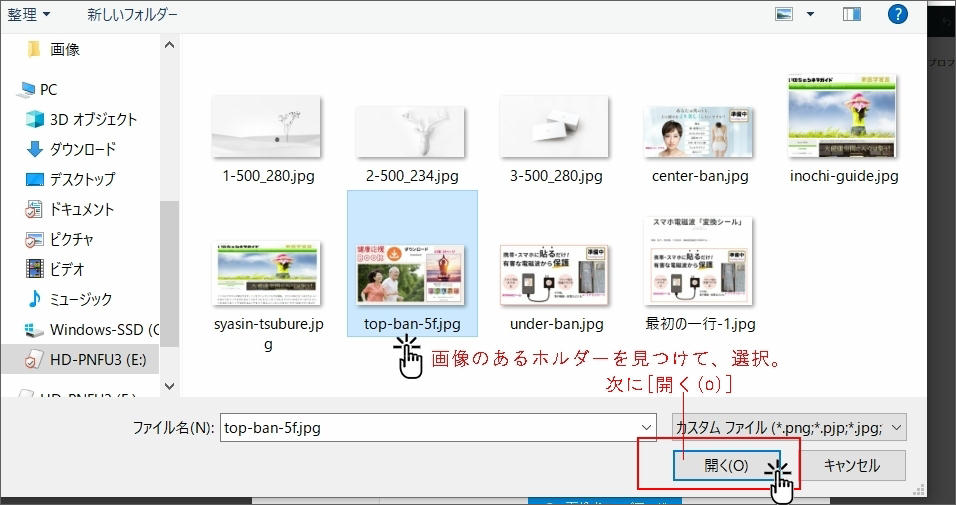Image resolution: width=956 pixels, height=505 pixels.
Task: Collapse the PC tree node
Action: click(x=8, y=89)
